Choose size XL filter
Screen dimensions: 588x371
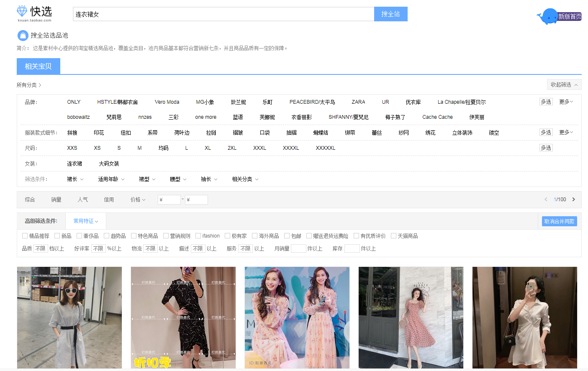[208, 148]
